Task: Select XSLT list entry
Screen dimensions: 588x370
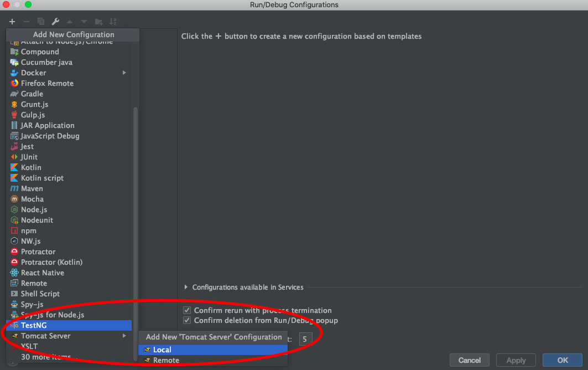Action: pos(69,346)
